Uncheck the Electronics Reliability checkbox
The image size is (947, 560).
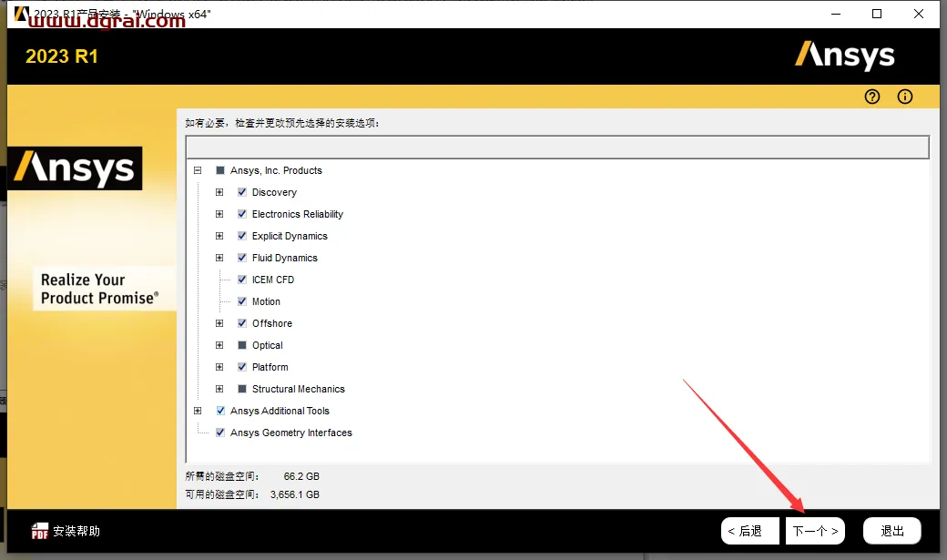point(242,214)
